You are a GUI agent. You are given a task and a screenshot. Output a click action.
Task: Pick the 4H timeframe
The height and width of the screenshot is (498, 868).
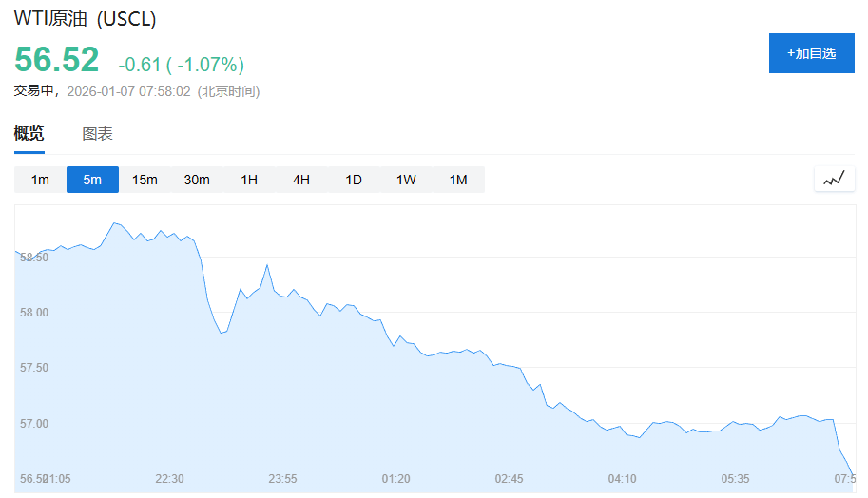[x=301, y=180]
